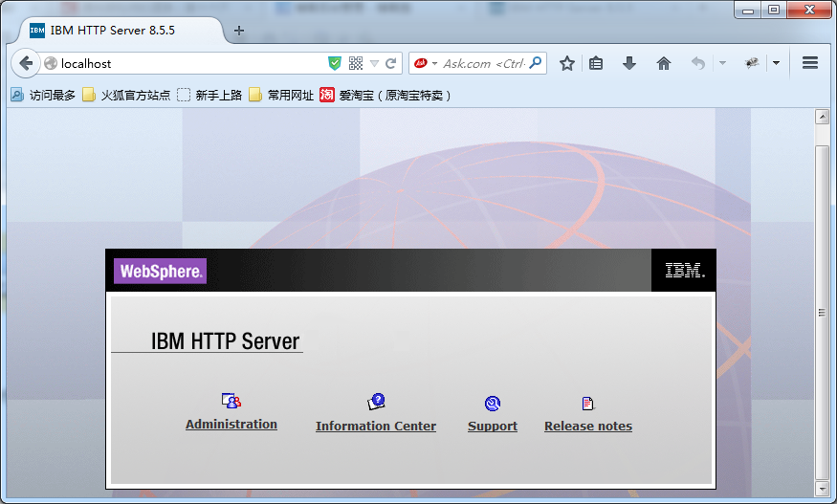Image resolution: width=837 pixels, height=504 pixels.
Task: Click the search magnifier icon
Action: (x=535, y=63)
